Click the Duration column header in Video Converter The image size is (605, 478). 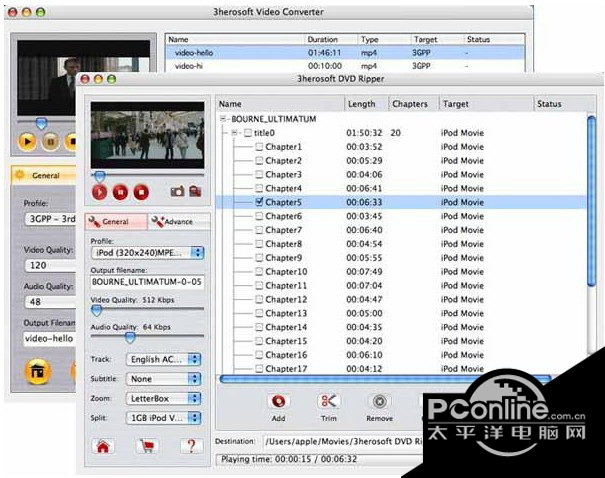331,39
